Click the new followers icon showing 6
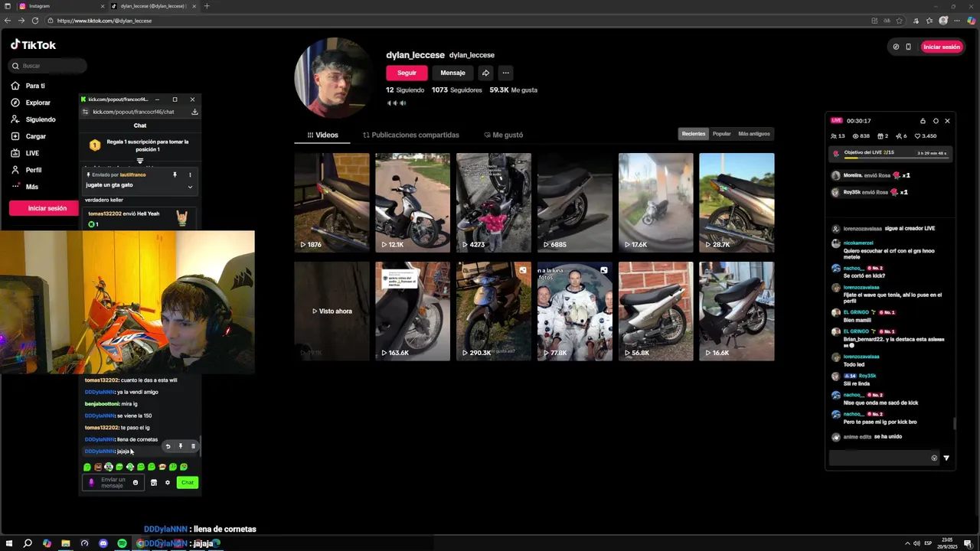Viewport: 980px width, 551px height. 897,136
